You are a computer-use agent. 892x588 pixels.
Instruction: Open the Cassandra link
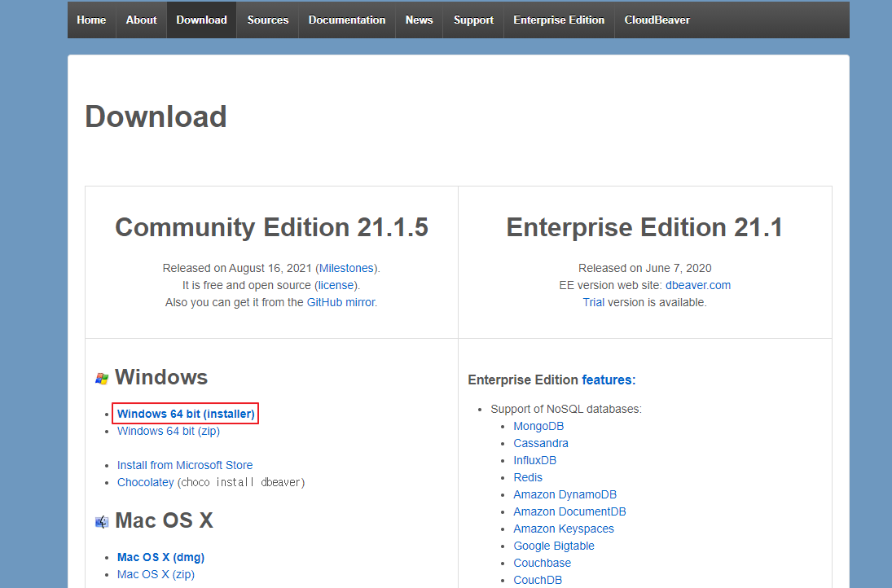pos(541,444)
